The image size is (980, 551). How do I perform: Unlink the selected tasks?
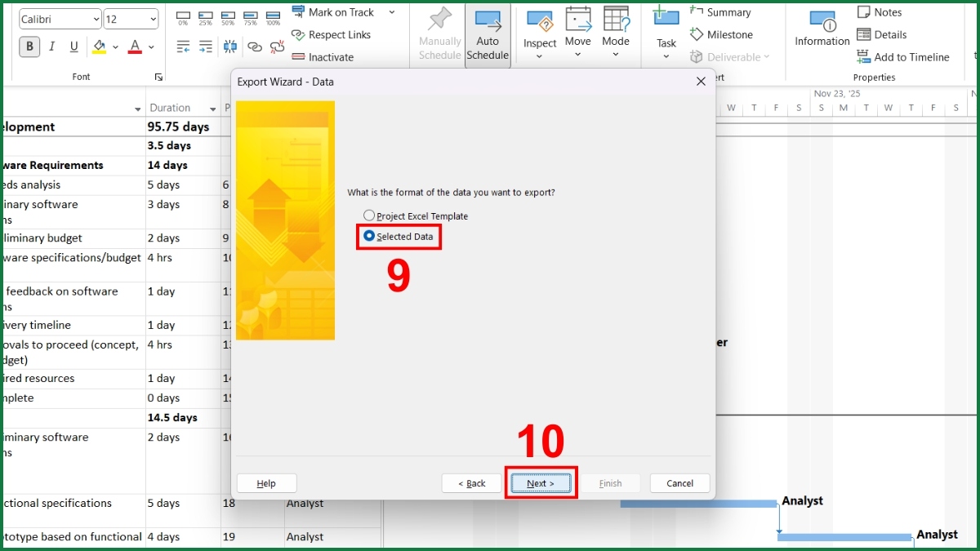coord(278,47)
